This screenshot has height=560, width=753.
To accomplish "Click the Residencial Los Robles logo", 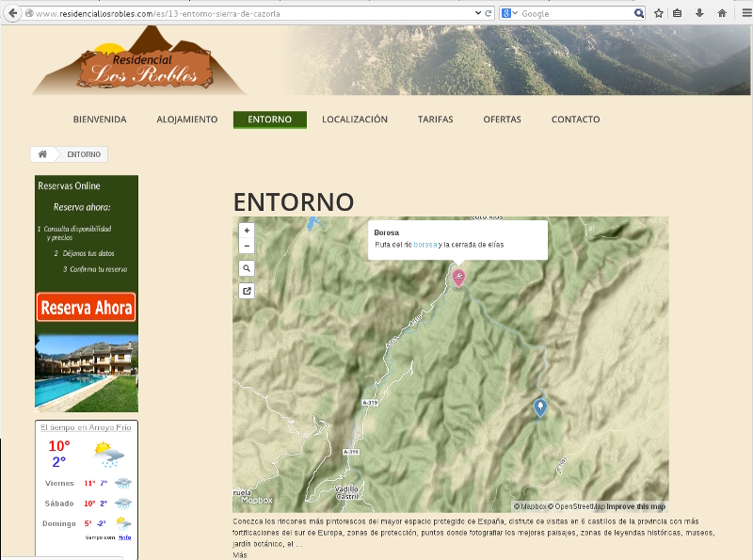I will [139, 61].
